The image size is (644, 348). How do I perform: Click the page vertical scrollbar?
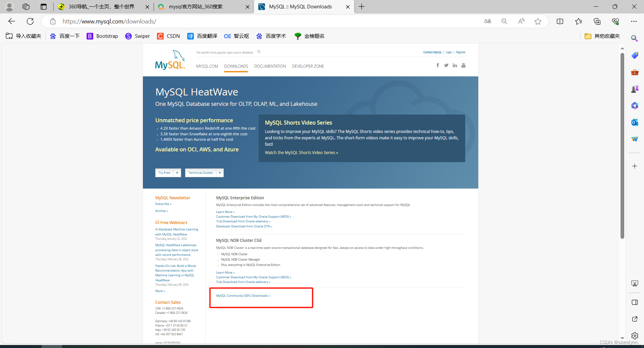coord(622,146)
